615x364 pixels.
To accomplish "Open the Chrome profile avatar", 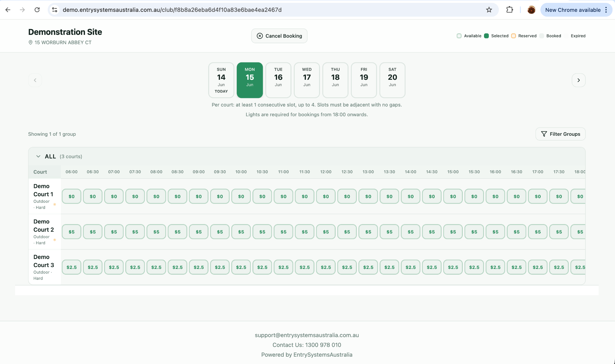I will [x=531, y=10].
